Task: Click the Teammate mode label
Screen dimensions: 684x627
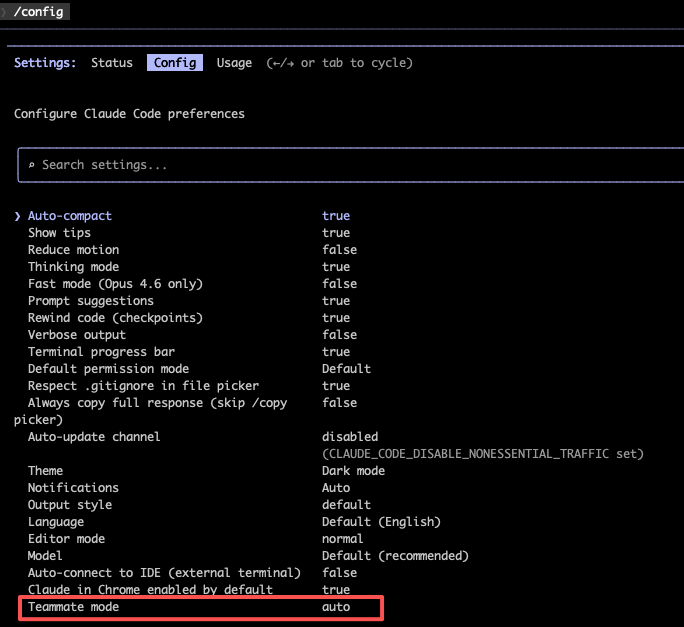Action: pyautogui.click(x=73, y=607)
